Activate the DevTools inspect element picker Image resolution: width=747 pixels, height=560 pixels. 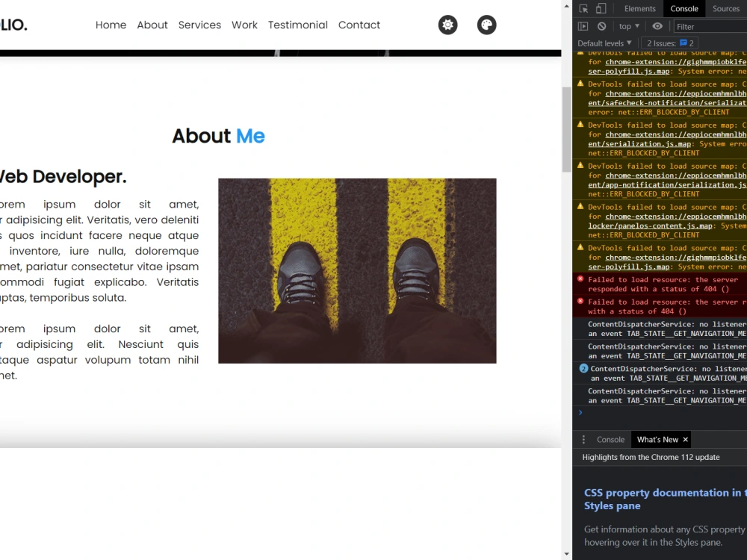pos(583,8)
